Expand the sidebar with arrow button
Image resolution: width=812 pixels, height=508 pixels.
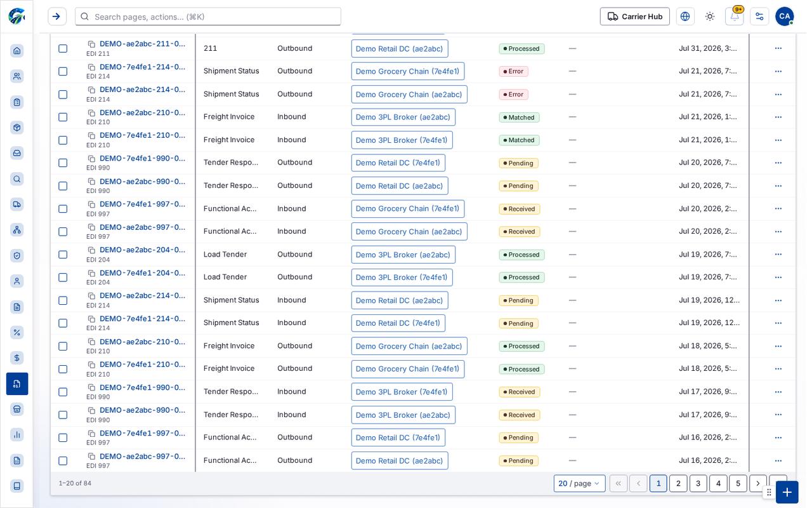coord(57,17)
